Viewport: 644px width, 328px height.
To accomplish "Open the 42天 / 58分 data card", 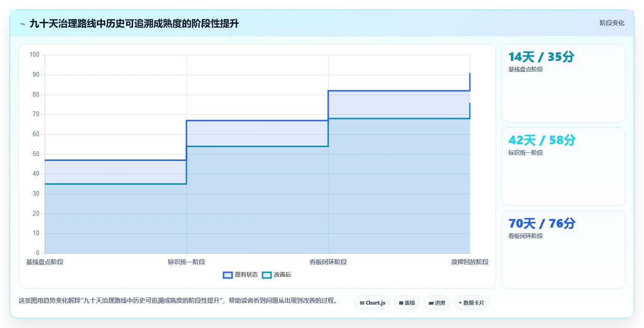I will click(564, 167).
